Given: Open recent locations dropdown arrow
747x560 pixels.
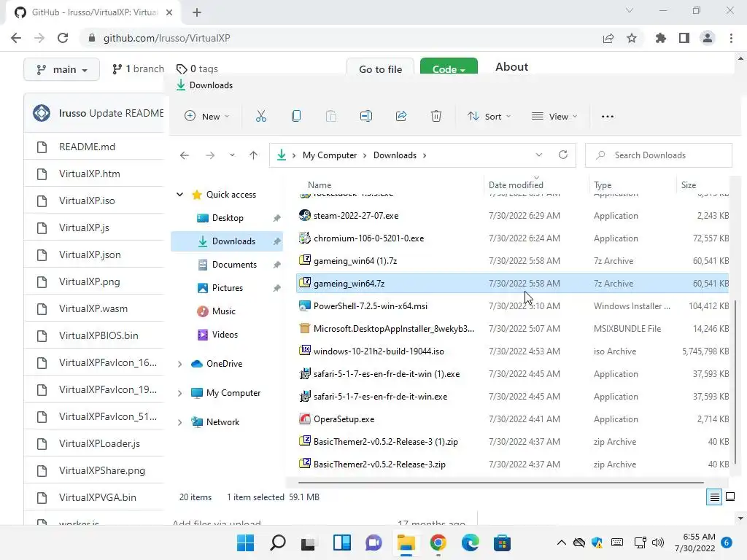Looking at the screenshot, I should (x=232, y=155).
